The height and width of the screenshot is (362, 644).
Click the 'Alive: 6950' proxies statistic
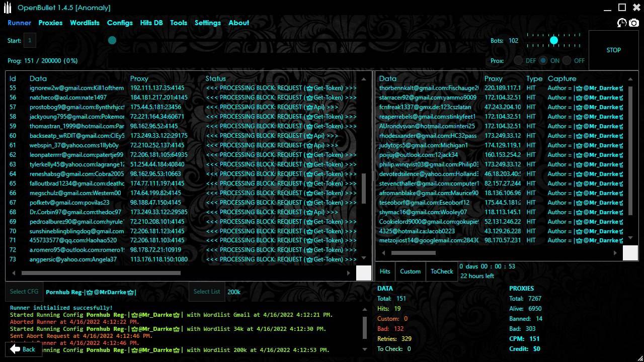pos(525,309)
